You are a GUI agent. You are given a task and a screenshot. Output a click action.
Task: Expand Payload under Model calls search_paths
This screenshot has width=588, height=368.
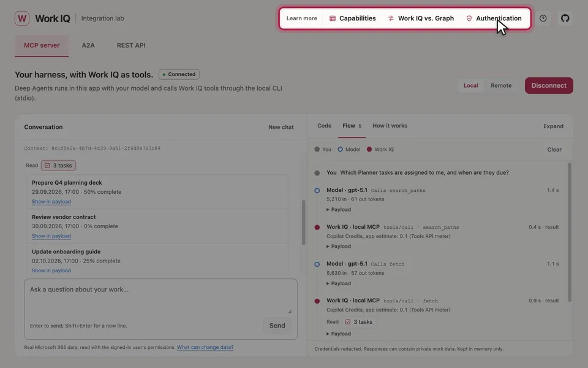click(x=339, y=210)
